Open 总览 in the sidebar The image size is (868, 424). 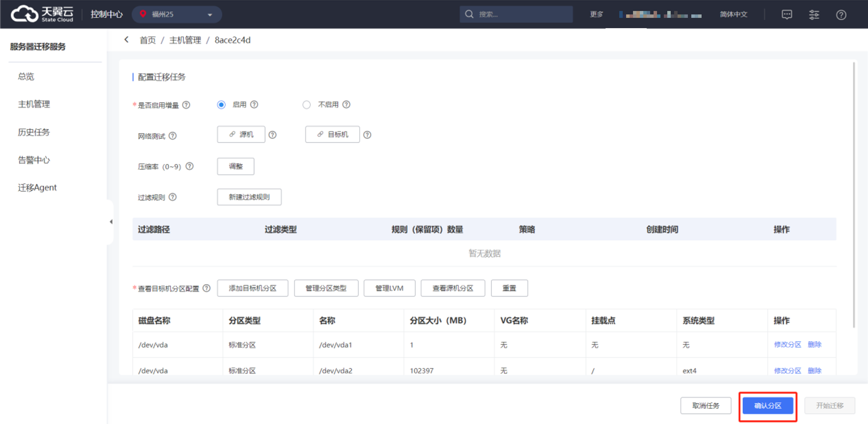26,76
